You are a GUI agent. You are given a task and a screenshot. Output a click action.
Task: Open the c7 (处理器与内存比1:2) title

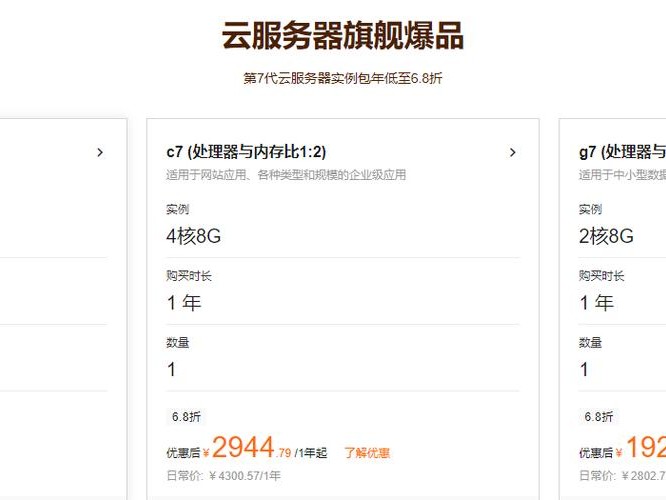(246, 152)
